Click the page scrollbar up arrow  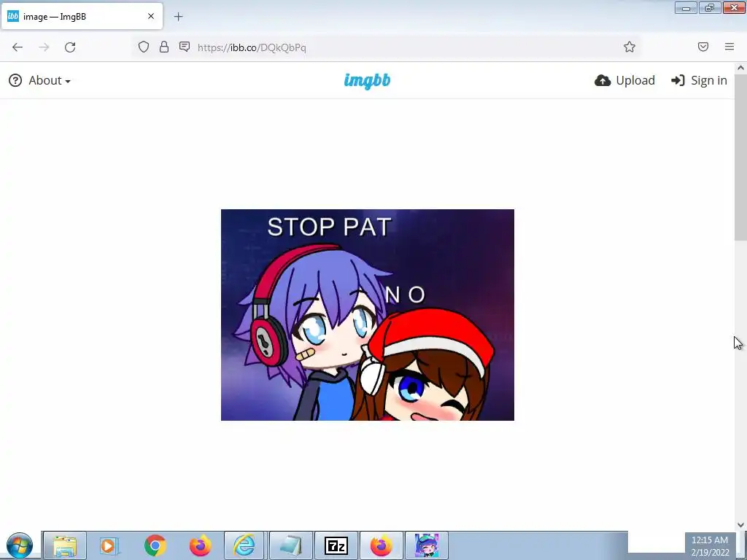tap(740, 68)
